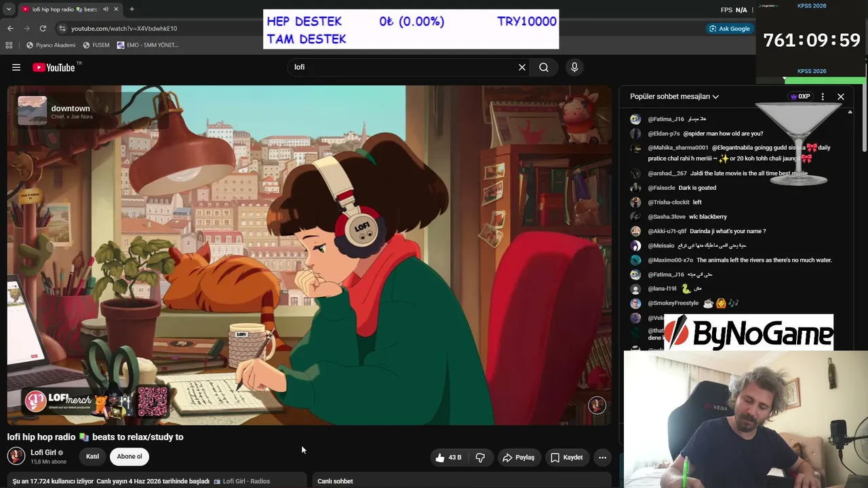868x488 pixels.
Task: Open the YouTube guide hamburger menu
Action: [16, 67]
